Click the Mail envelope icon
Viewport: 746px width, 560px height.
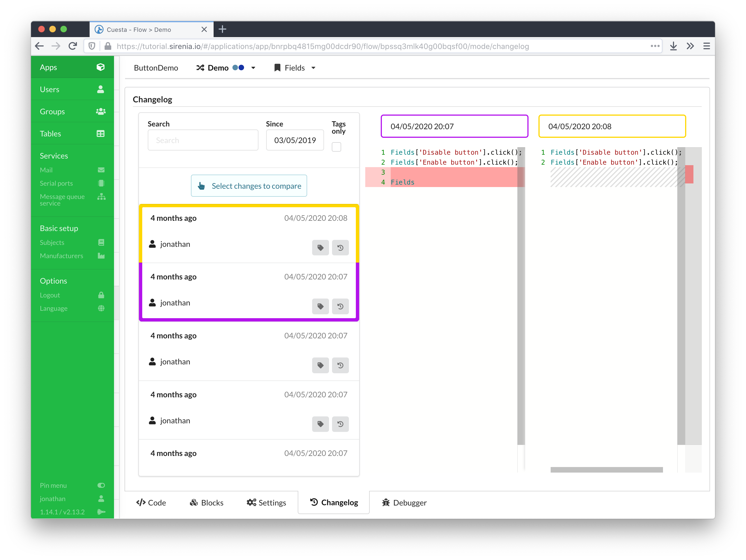pyautogui.click(x=101, y=170)
